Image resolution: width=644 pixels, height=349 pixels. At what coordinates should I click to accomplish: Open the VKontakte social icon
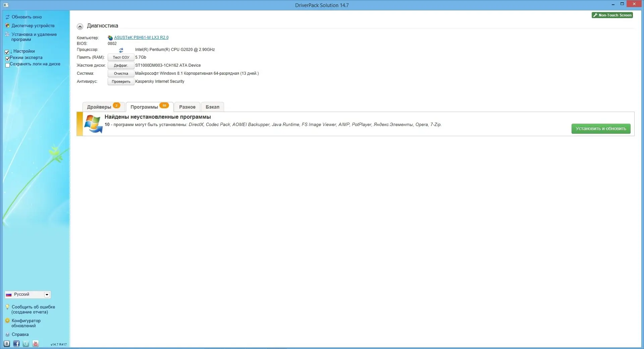point(7,344)
